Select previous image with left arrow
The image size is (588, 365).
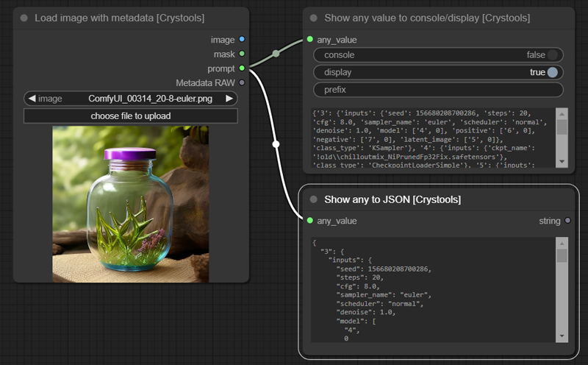click(x=32, y=99)
